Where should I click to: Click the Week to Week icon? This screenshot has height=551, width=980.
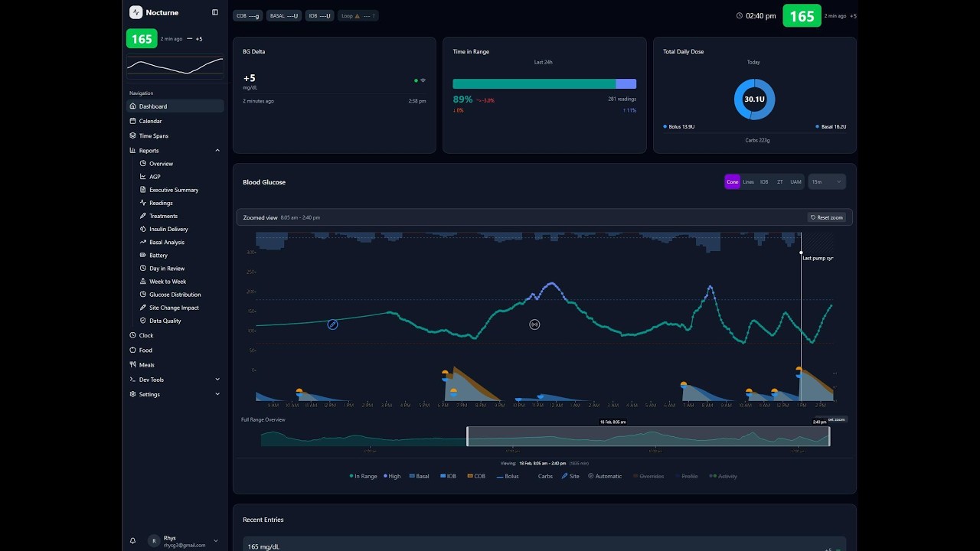coord(142,282)
